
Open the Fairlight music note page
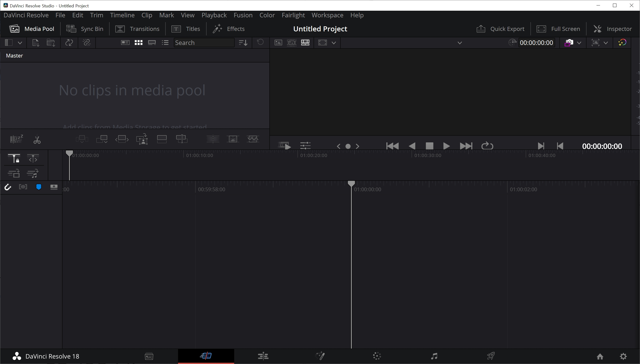(434, 356)
